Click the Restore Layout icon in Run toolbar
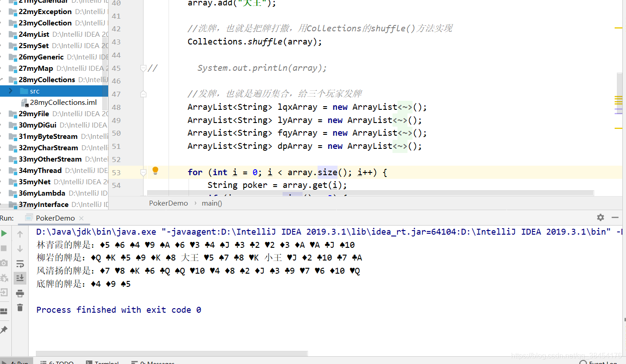Viewport: 626px width, 364px height. [4, 311]
